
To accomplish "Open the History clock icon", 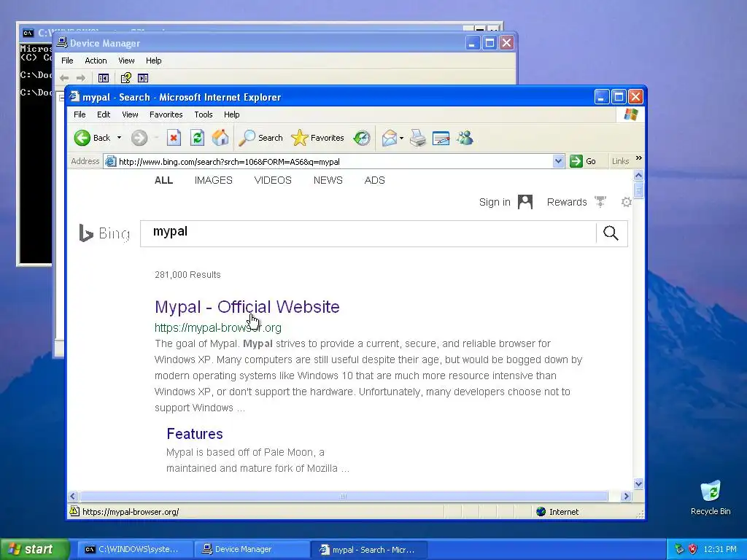I will coord(362,138).
